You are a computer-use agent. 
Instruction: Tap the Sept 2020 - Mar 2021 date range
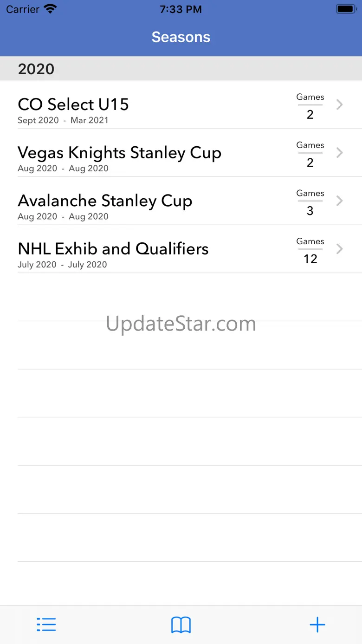pyautogui.click(x=63, y=120)
